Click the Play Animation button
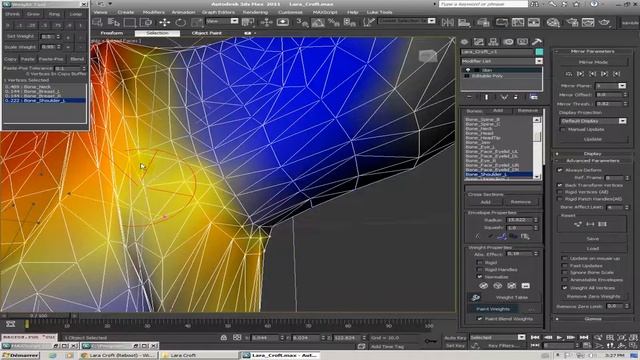The image size is (640, 360). 560,338
